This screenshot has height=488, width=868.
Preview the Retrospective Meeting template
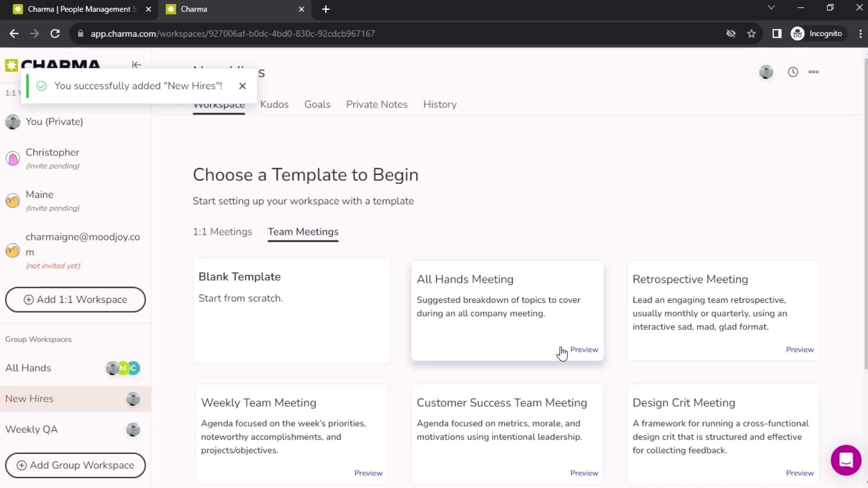pos(800,349)
